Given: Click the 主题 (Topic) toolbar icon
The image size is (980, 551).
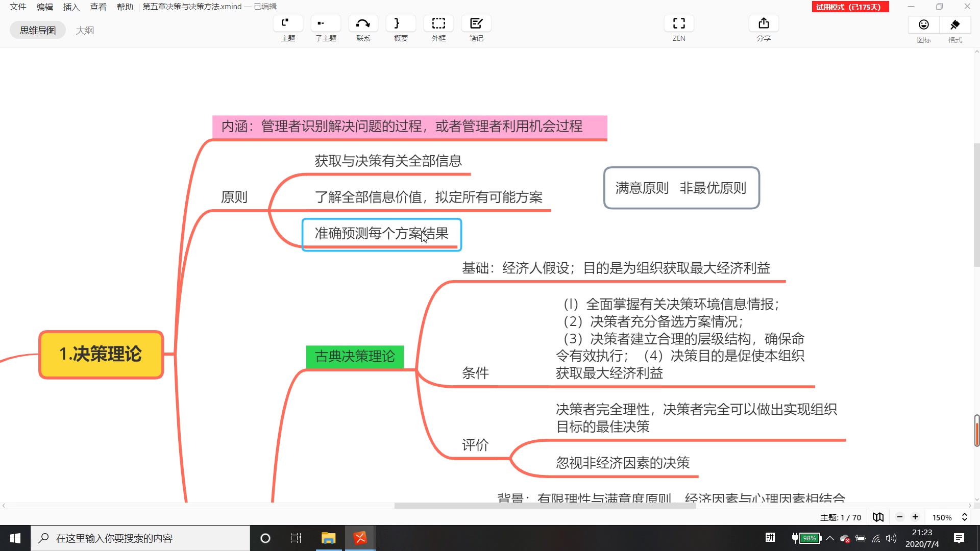Looking at the screenshot, I should coord(288,23).
